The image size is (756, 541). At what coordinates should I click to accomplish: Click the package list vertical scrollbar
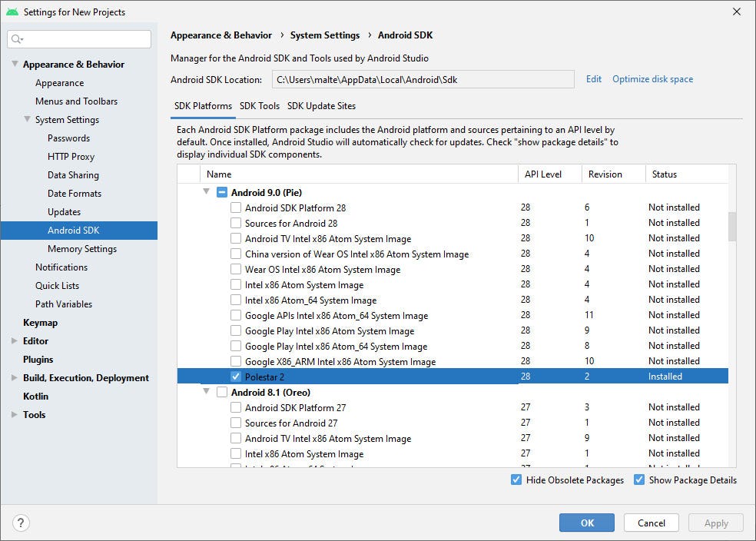732,227
